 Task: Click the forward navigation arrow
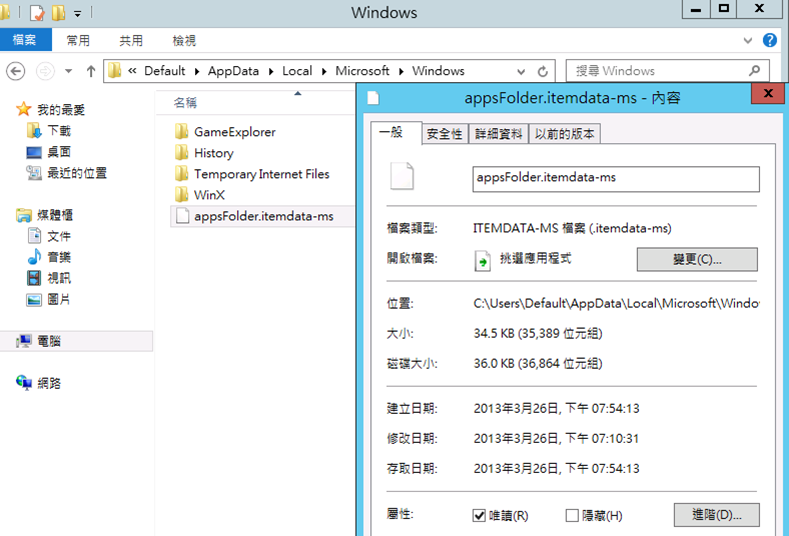click(45, 71)
